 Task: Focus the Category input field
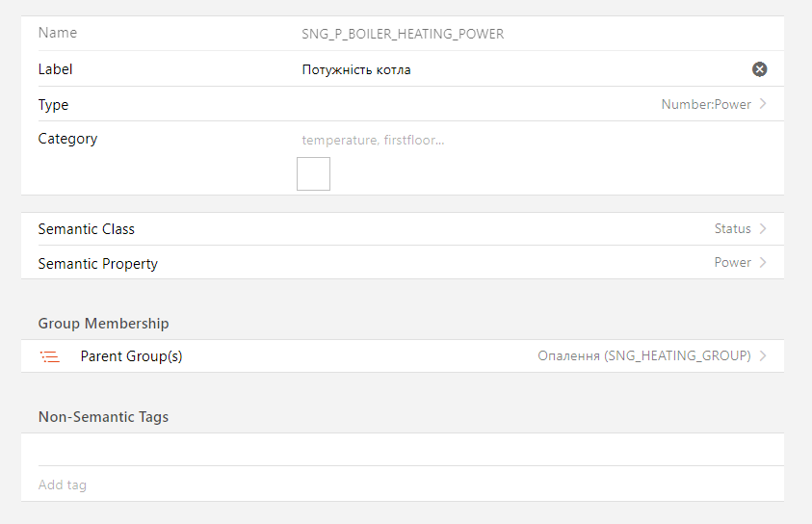520,140
